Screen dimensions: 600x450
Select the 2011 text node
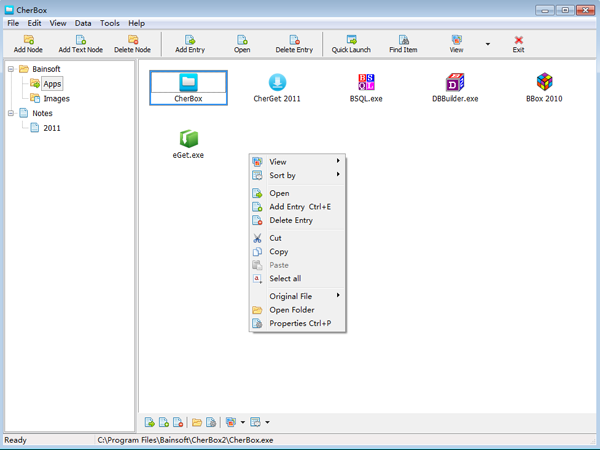click(x=52, y=128)
